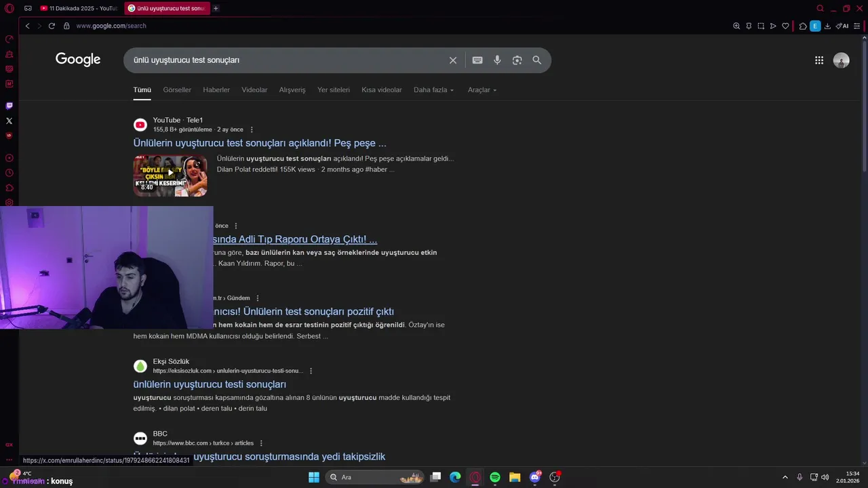Click the browser forward arrow
This screenshot has height=488, width=868.
39,26
